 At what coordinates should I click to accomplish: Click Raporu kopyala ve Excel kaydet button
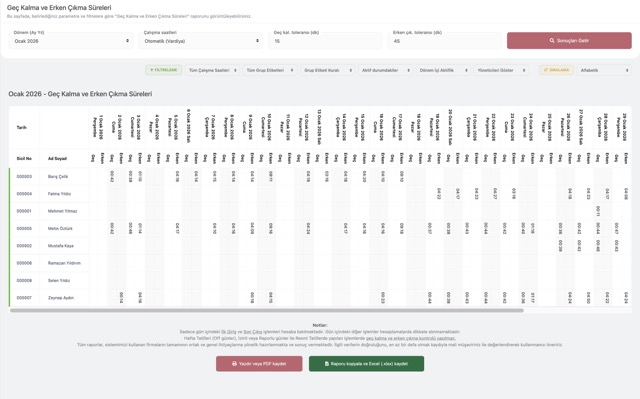(367, 364)
